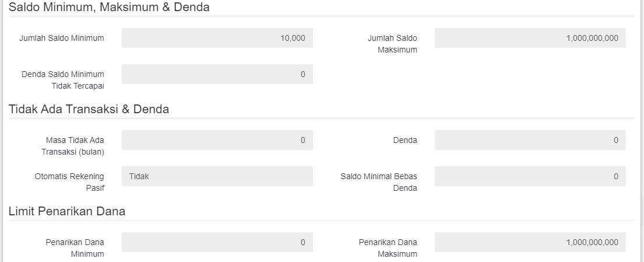This screenshot has height=262, width=644.
Task: Open the Otomatis Rekening Pasif field showing Tidak
Action: (217, 176)
